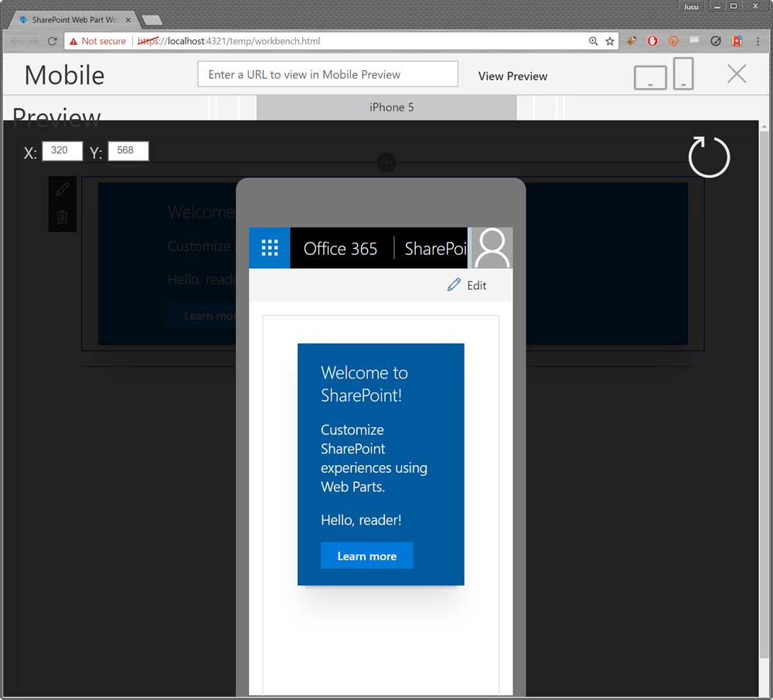Image resolution: width=773 pixels, height=700 pixels.
Task: Click the zoom magnifier icon in address bar
Action: (x=594, y=42)
